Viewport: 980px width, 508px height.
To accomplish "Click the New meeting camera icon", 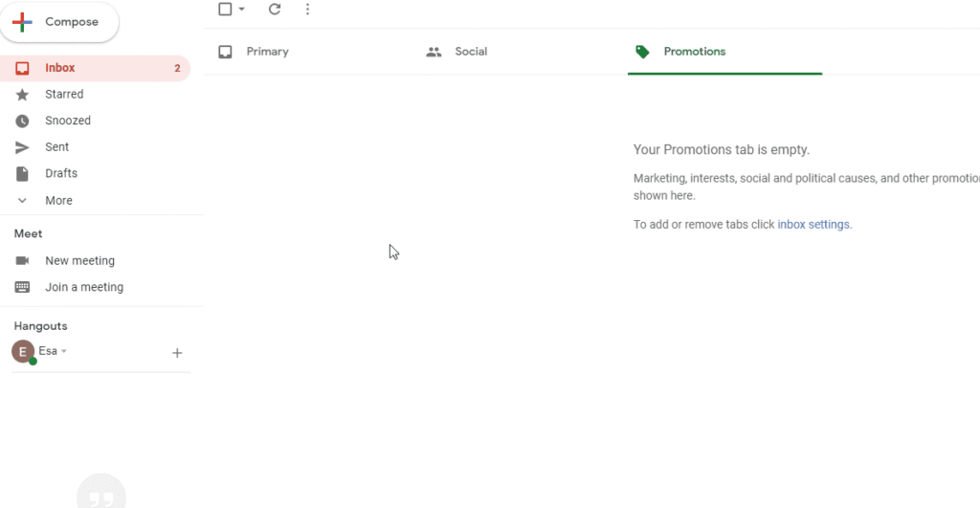I will (x=23, y=261).
